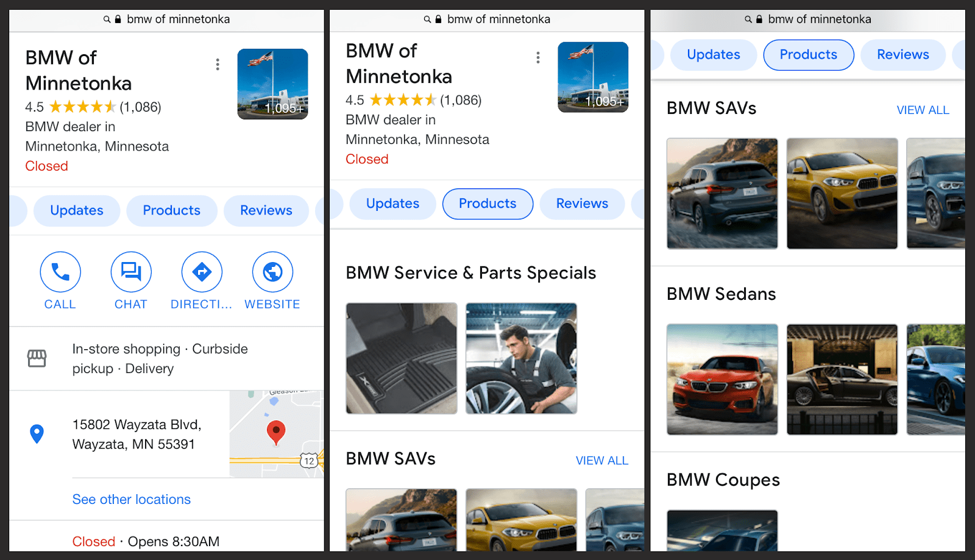Screen dimensions: 975x560
Task: Select Updates tab in middle panel
Action: (x=392, y=204)
